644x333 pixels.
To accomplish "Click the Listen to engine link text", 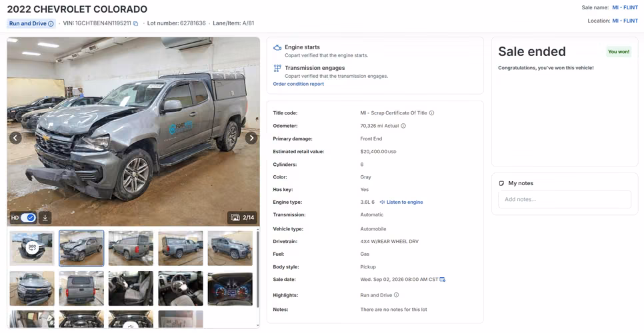I will pos(405,202).
